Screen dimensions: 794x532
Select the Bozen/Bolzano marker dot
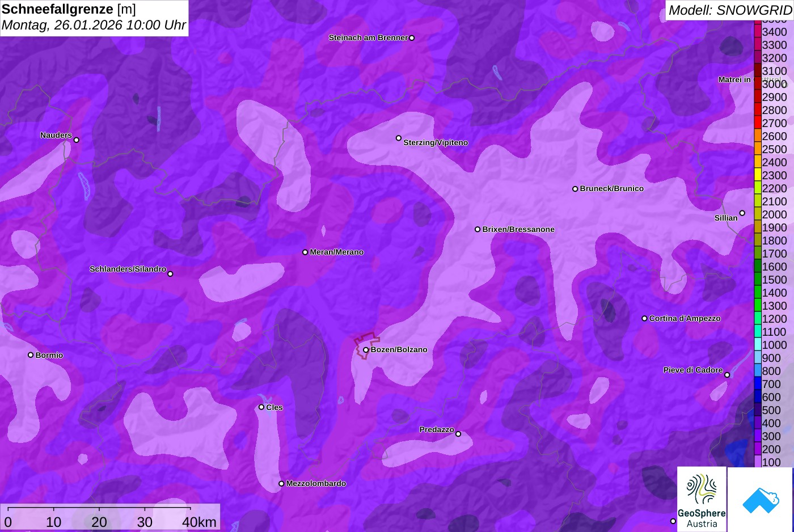pyautogui.click(x=366, y=350)
